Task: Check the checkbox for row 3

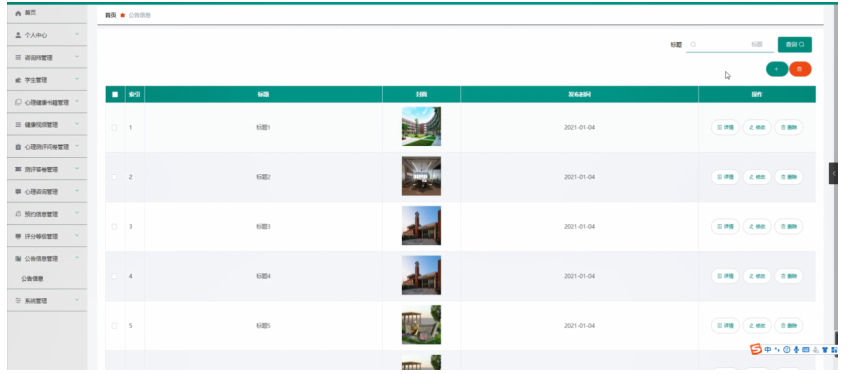Action: pos(114,226)
